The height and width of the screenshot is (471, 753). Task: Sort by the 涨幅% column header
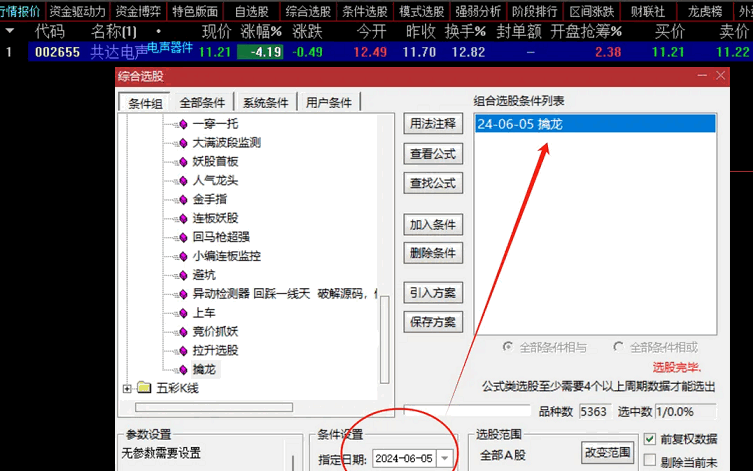tap(261, 32)
